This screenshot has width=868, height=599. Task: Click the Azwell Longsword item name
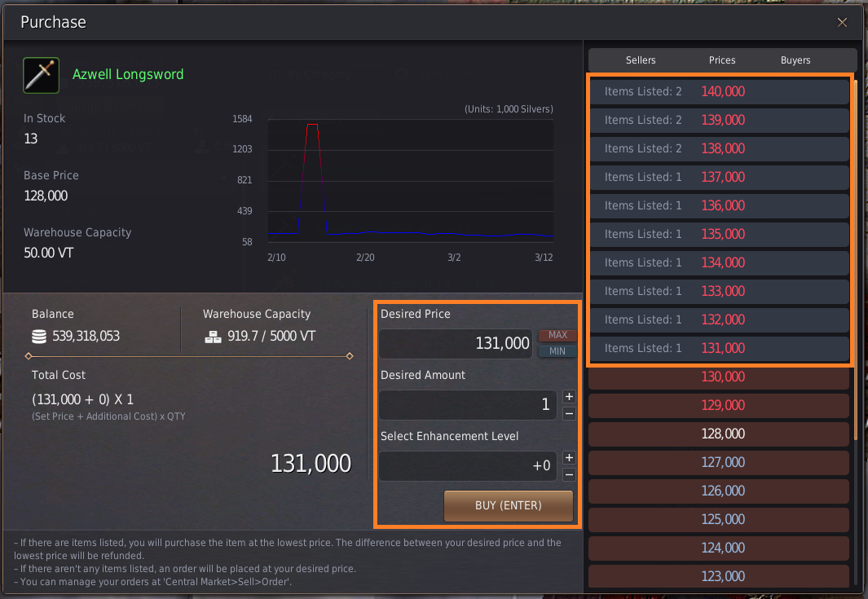pyautogui.click(x=128, y=74)
